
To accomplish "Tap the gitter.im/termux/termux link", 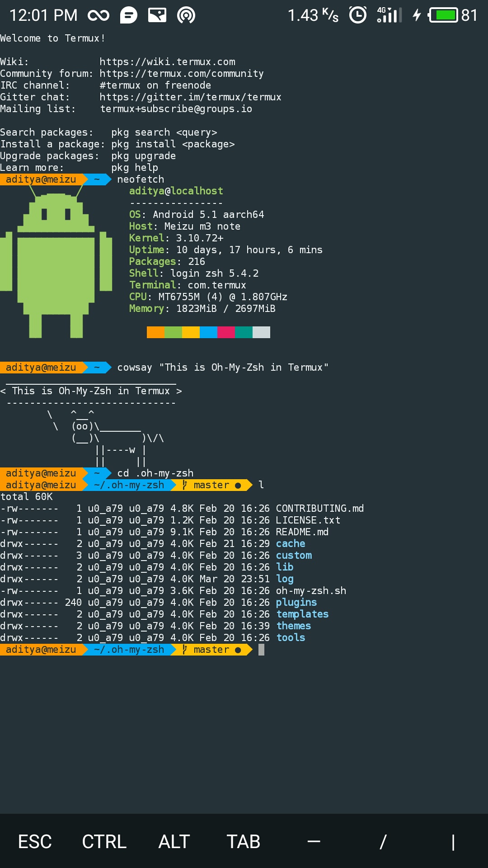I will click(190, 97).
